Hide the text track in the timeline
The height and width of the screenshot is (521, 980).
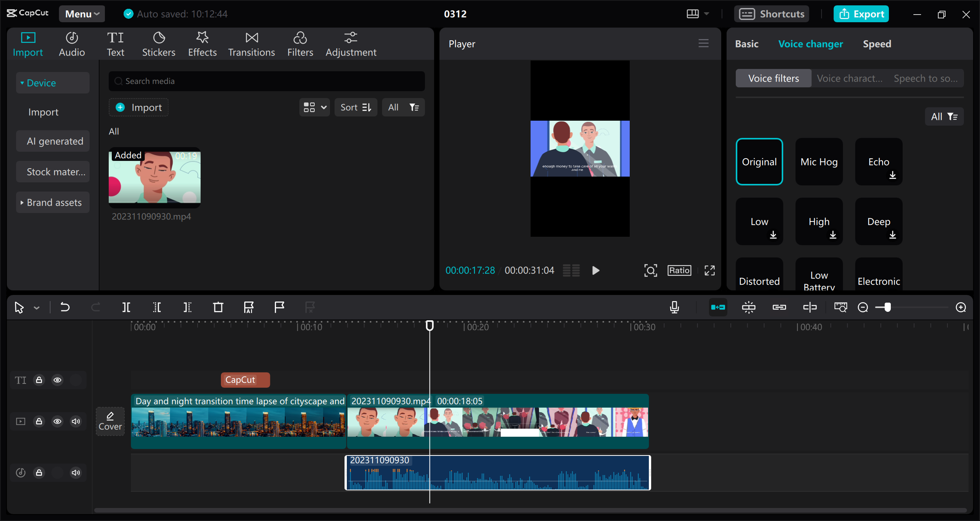(57, 380)
